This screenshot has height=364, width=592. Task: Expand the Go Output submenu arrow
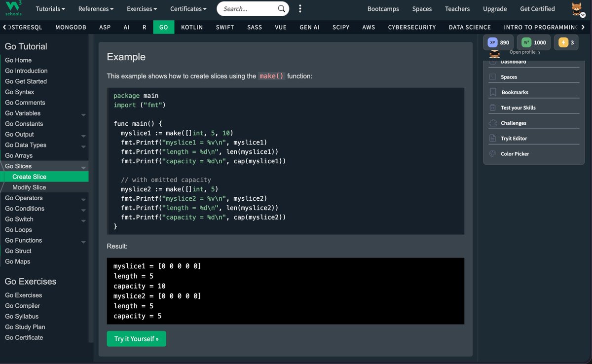click(x=83, y=136)
